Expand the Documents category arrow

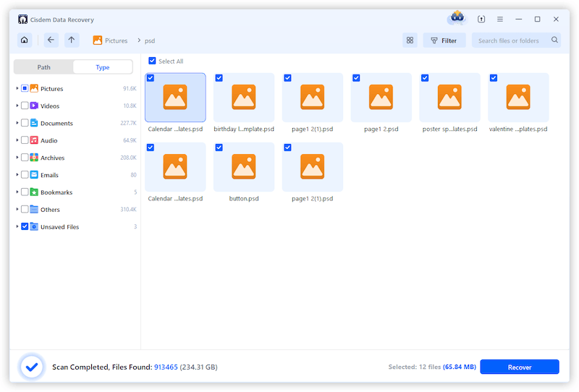click(x=17, y=123)
